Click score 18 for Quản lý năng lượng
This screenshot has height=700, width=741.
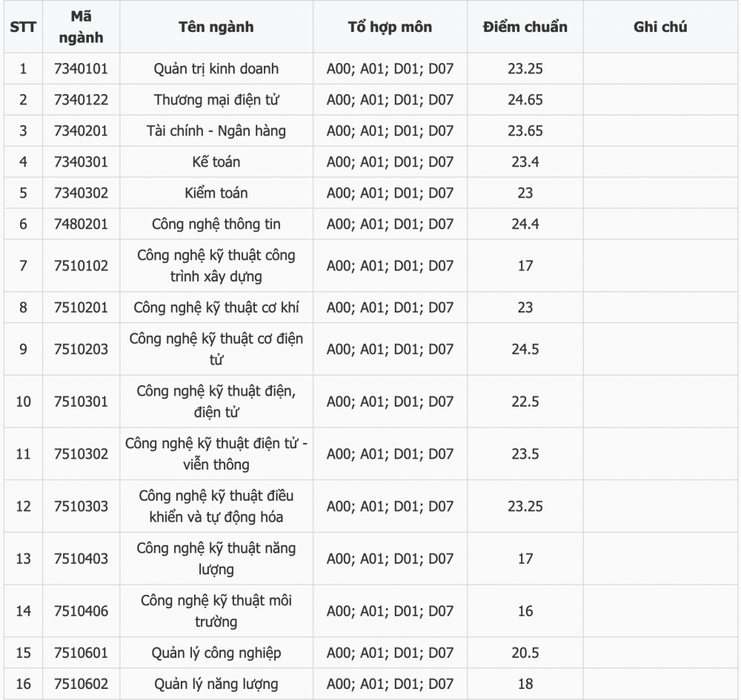[x=525, y=684]
